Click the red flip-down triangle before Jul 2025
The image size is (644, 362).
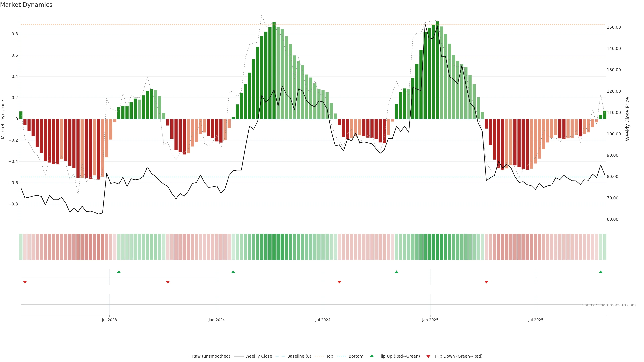[x=486, y=282]
